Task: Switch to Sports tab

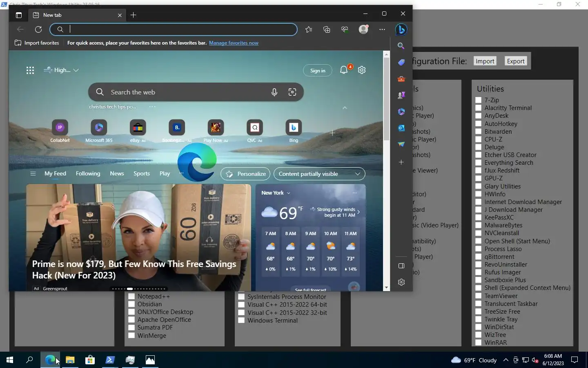Action: pos(142,174)
